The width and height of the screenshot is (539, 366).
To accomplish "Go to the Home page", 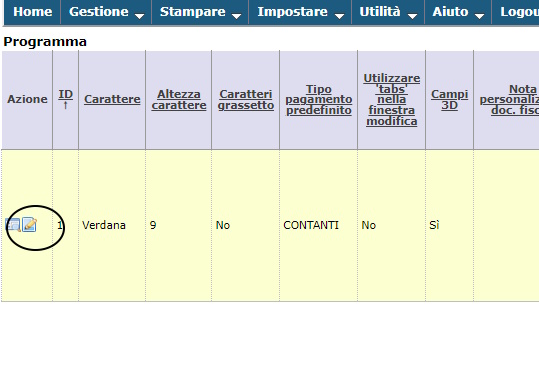I will click(33, 12).
